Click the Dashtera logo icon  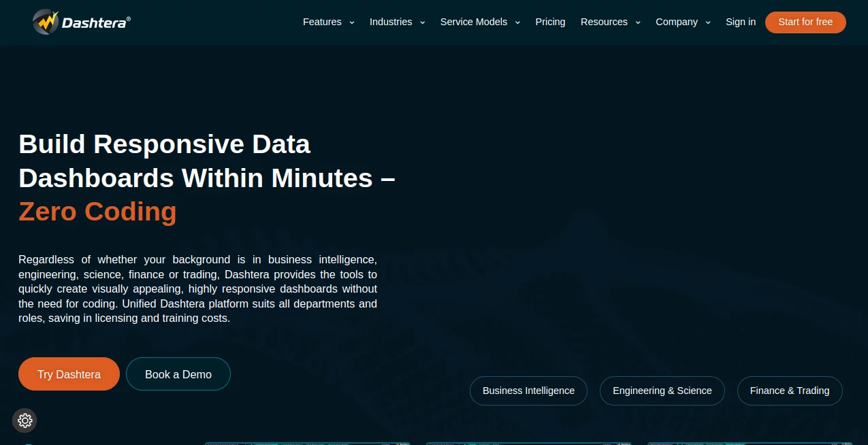point(46,22)
